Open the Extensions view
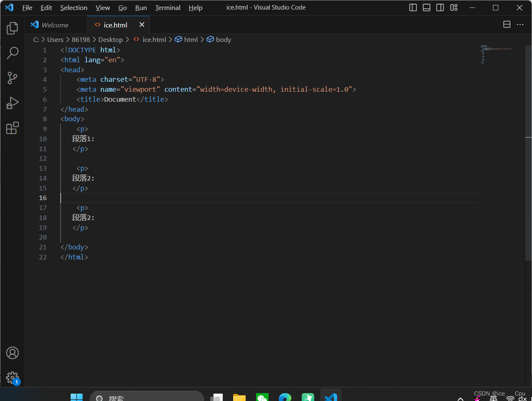Screen dimensions: 532x401 [x=12, y=128]
